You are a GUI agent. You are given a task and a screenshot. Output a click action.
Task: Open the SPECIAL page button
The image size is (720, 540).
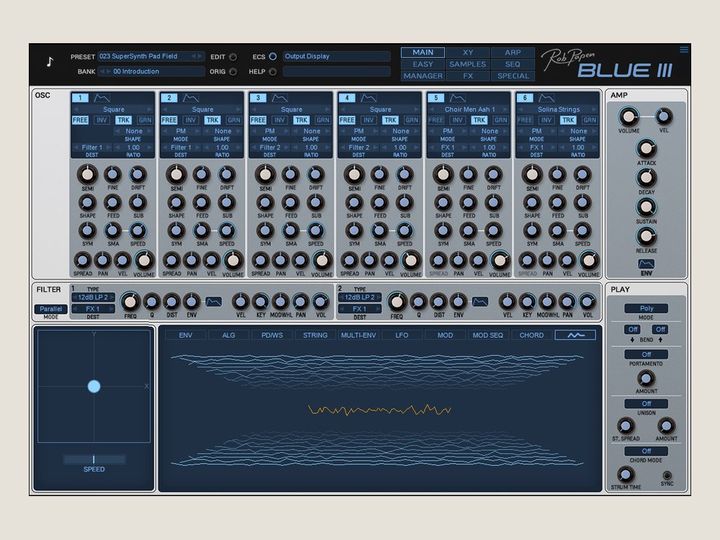pos(512,76)
